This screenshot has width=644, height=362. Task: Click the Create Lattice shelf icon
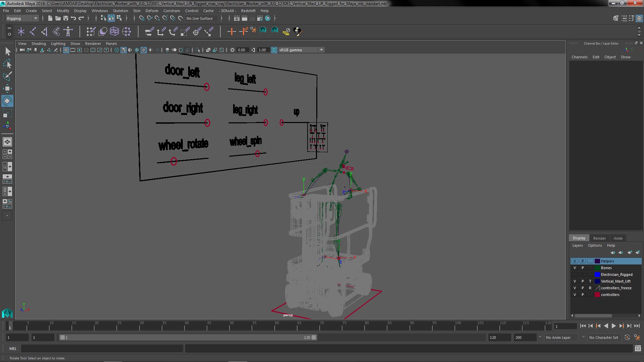[x=114, y=32]
